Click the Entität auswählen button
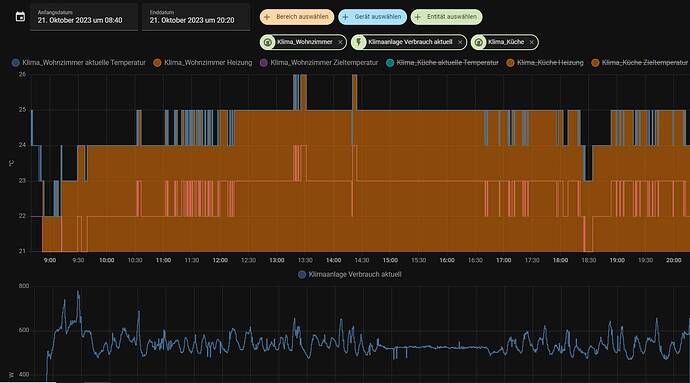The height and width of the screenshot is (383, 690). pyautogui.click(x=446, y=17)
